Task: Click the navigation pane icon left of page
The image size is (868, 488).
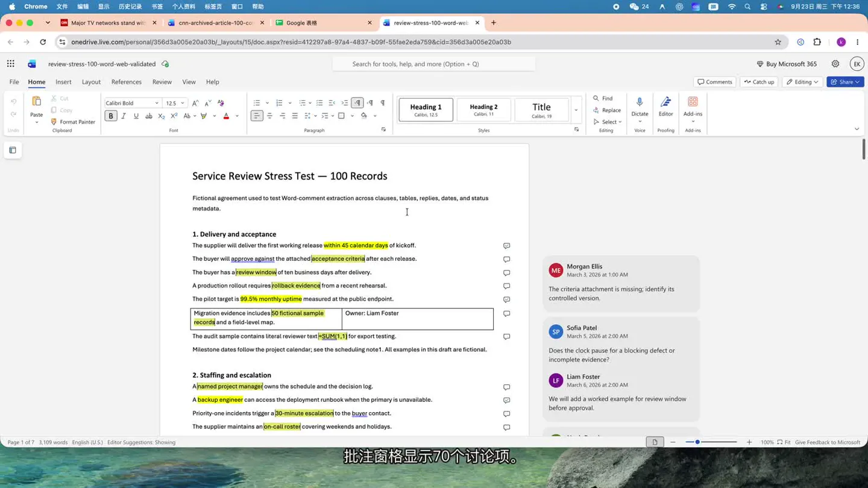Action: pos(13,150)
